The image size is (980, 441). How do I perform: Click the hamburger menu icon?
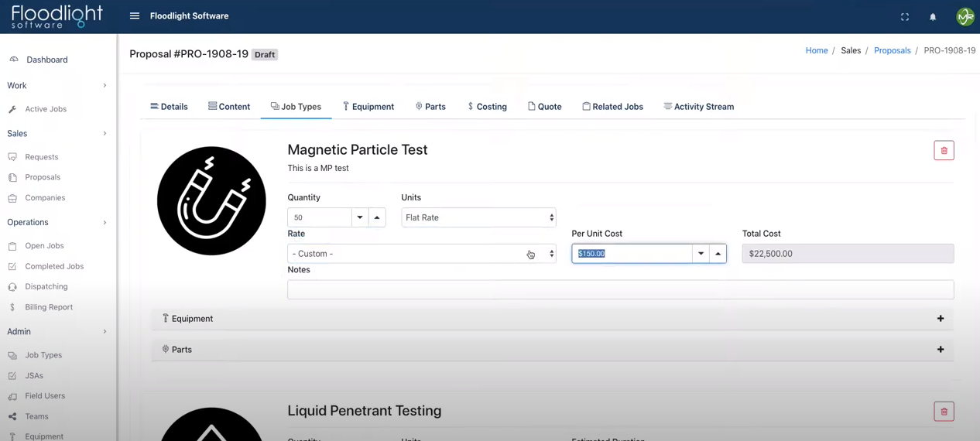pos(135,16)
